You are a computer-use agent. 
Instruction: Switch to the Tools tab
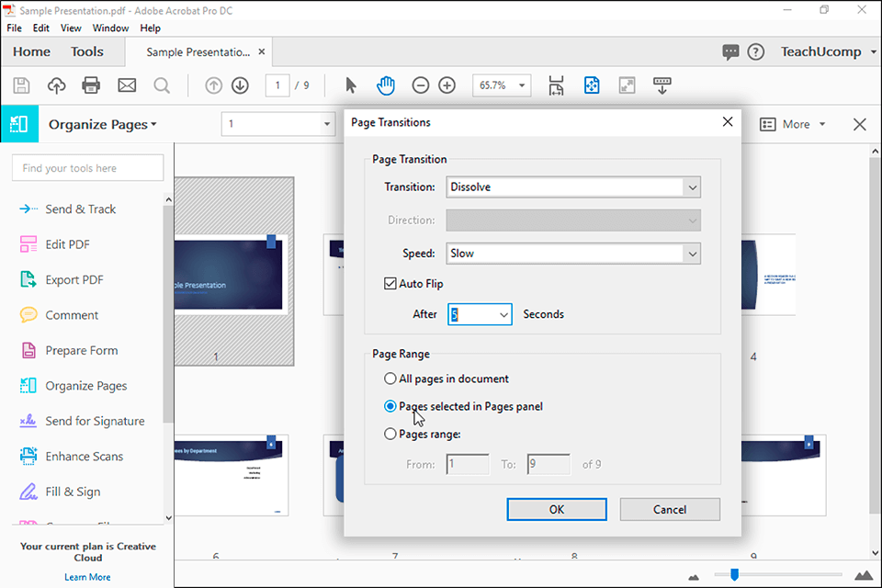point(87,52)
